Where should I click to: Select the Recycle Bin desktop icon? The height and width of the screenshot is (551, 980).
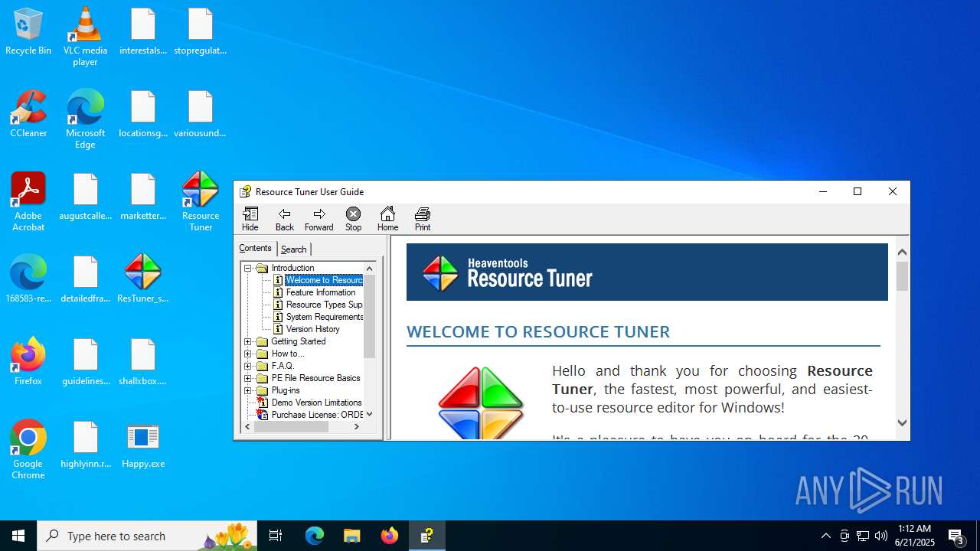28,32
